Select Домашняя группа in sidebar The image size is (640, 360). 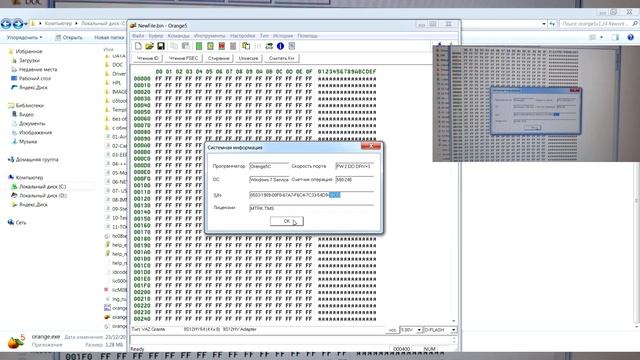tap(33, 160)
